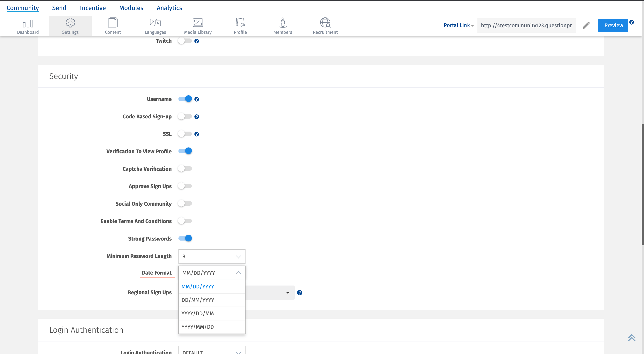
Task: Click the blue Preview button
Action: pyautogui.click(x=613, y=25)
